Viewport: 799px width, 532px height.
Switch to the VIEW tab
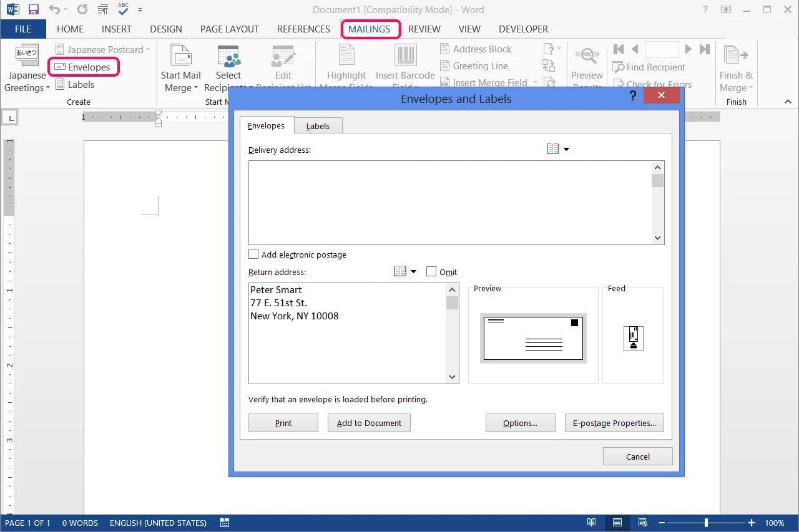469,29
